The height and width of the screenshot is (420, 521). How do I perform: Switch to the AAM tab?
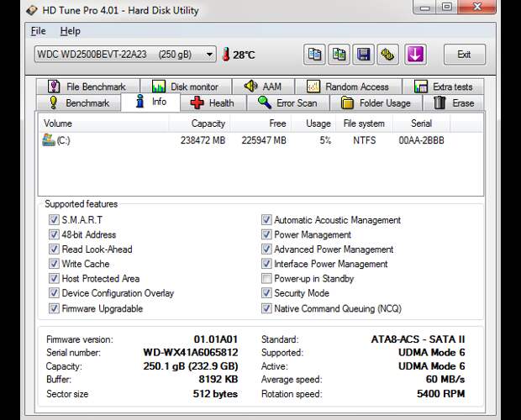click(x=263, y=87)
